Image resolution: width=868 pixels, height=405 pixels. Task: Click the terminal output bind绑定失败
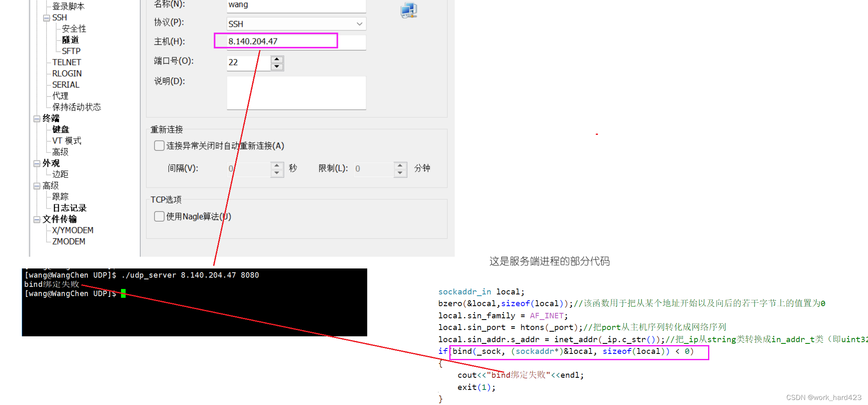coord(52,284)
